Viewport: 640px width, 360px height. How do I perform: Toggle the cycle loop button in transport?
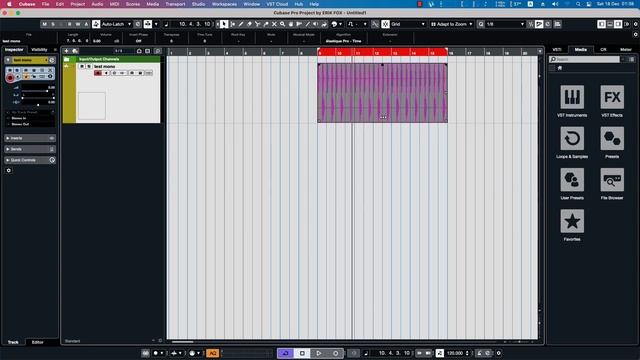coord(285,353)
